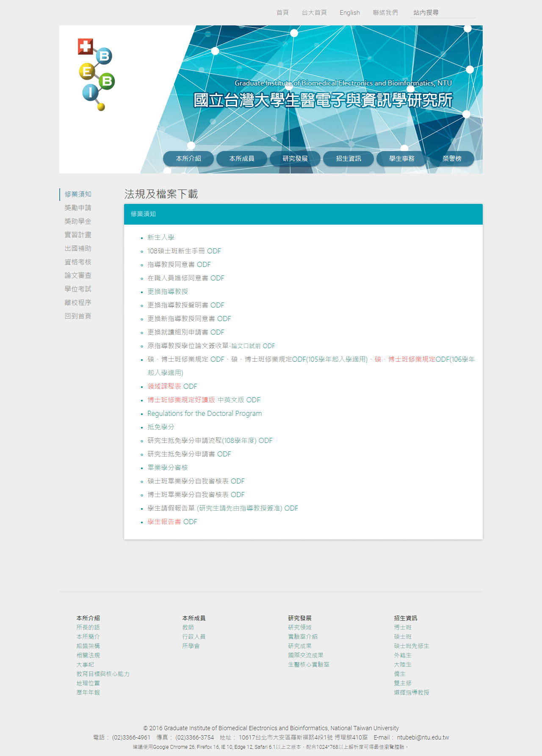
Task: Select 實習計畫 in the sidebar
Action: coord(78,235)
